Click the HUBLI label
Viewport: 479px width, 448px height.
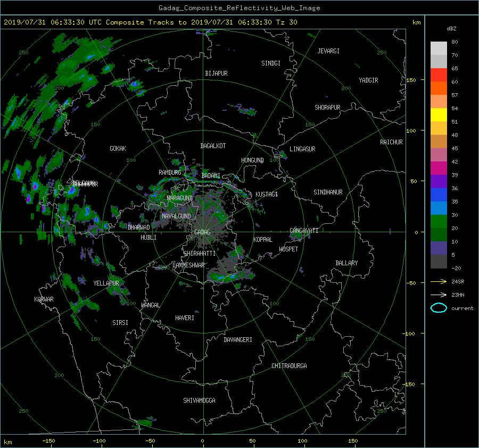click(148, 238)
